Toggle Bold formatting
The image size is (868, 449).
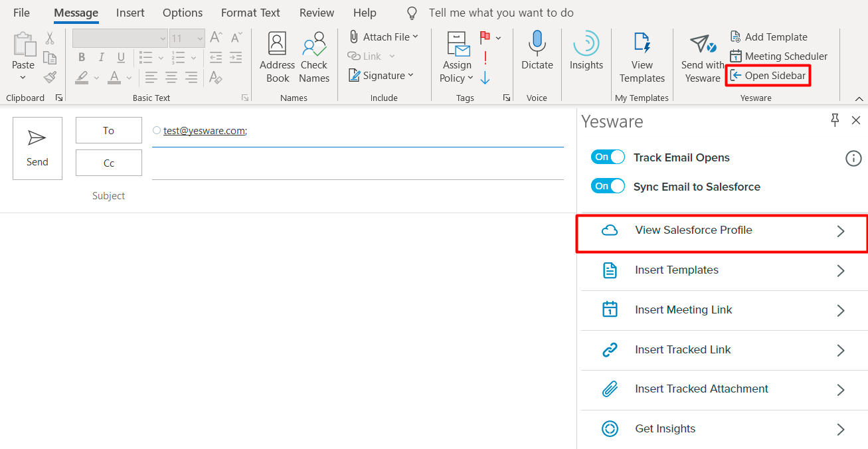(82, 58)
